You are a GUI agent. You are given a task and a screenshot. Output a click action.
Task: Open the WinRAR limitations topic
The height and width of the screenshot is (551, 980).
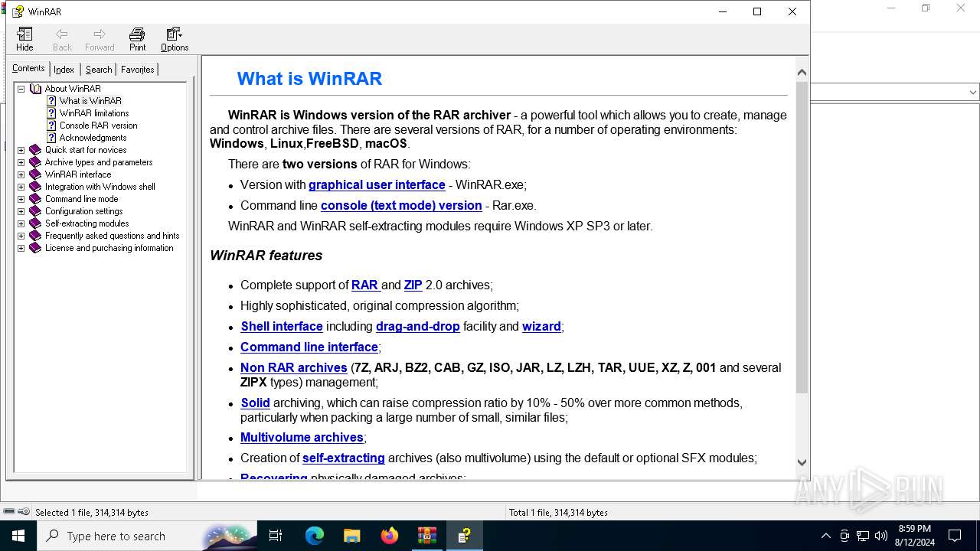[94, 113]
